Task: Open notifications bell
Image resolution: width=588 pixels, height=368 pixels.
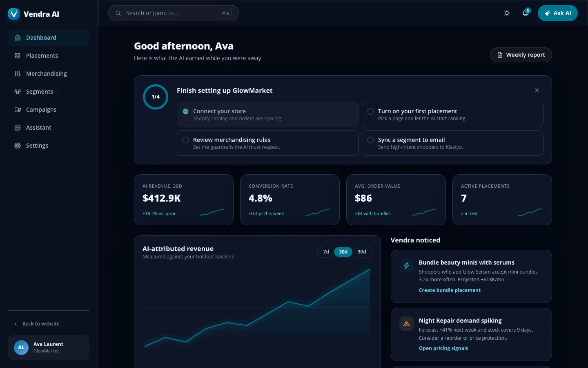Action: tap(526, 13)
